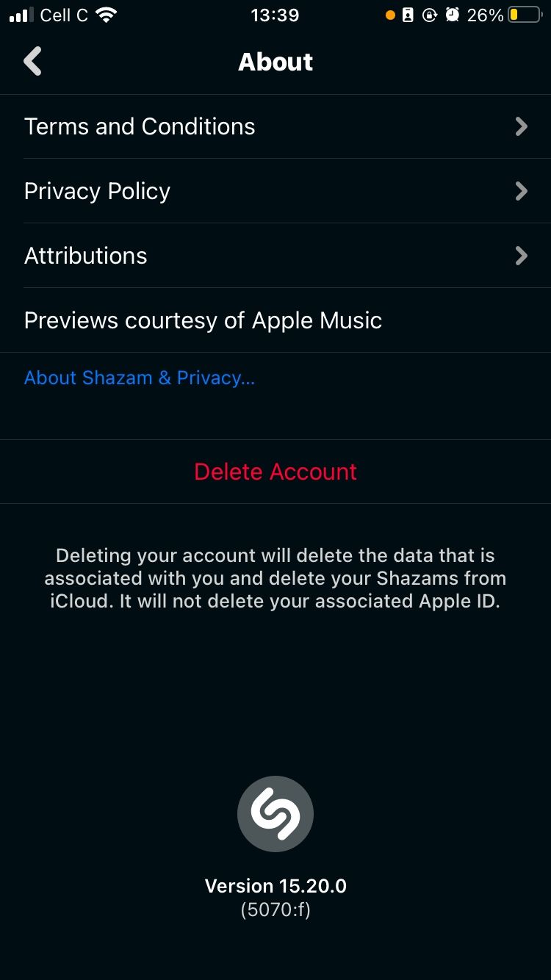Tap the Wi-Fi status icon
The height and width of the screenshot is (980, 551).
[107, 15]
